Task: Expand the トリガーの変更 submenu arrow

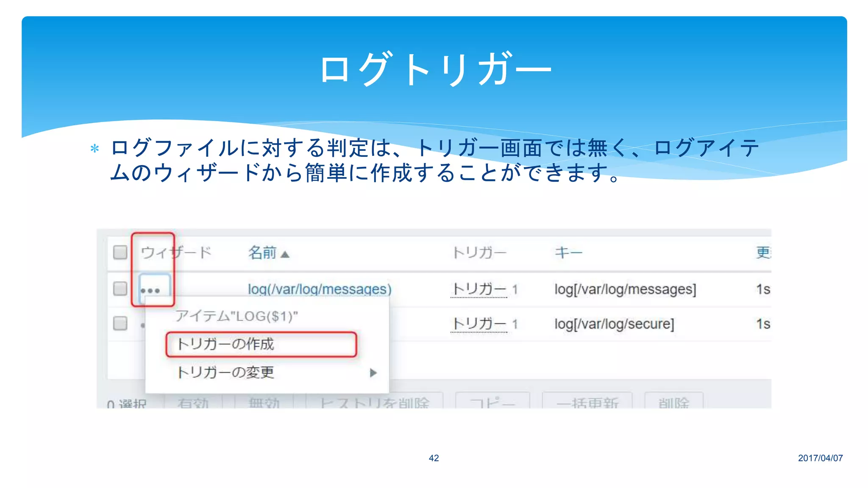Action: point(373,373)
